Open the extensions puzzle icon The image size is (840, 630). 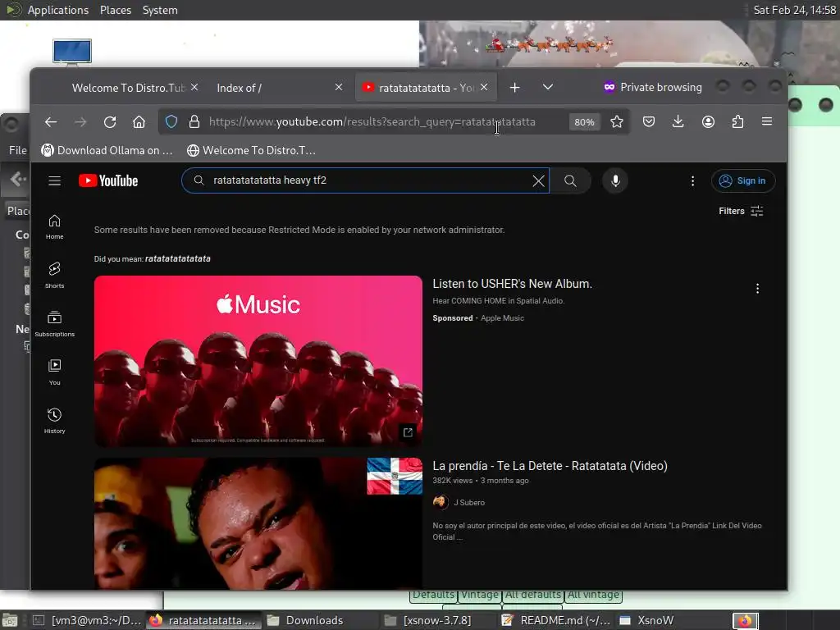coord(737,121)
